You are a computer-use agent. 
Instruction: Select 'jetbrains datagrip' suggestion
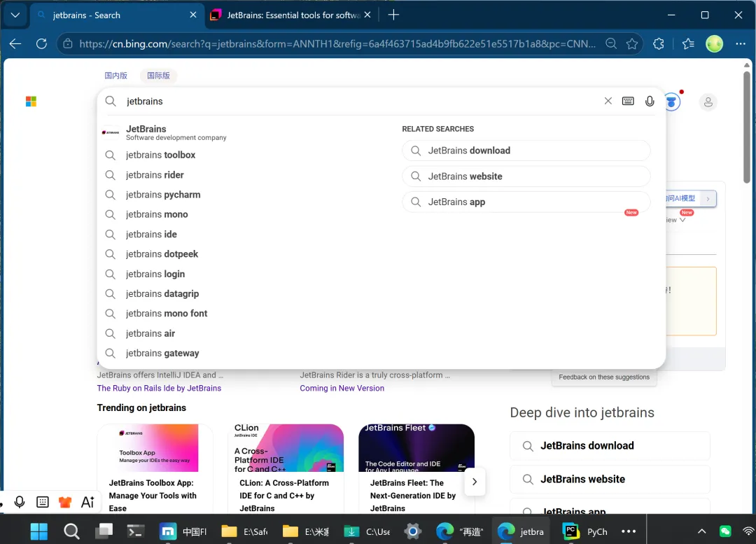point(246,293)
